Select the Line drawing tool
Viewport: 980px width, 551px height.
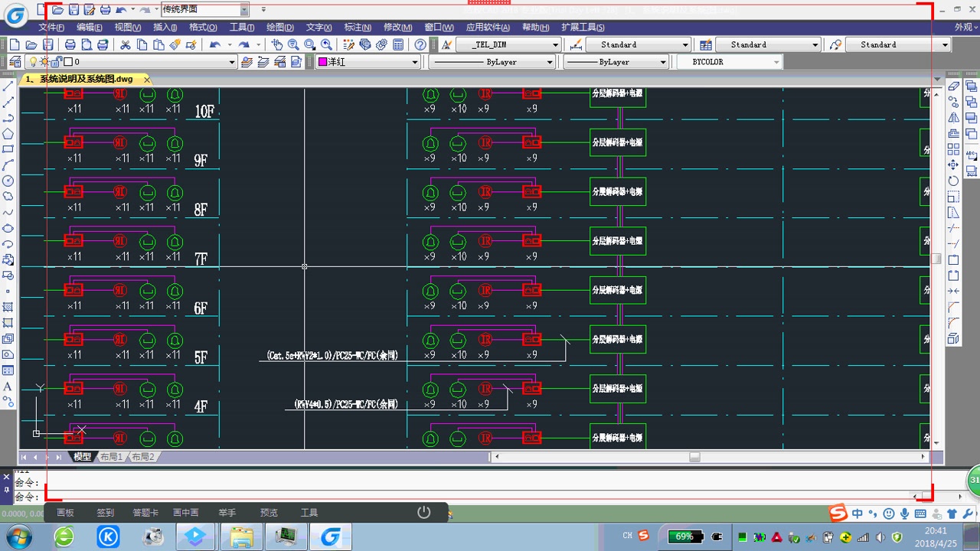coord(8,86)
